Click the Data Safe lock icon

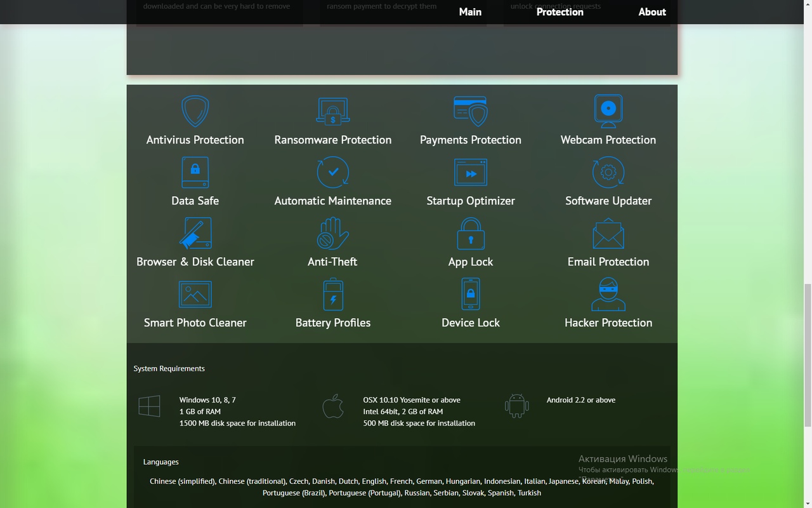[195, 173]
